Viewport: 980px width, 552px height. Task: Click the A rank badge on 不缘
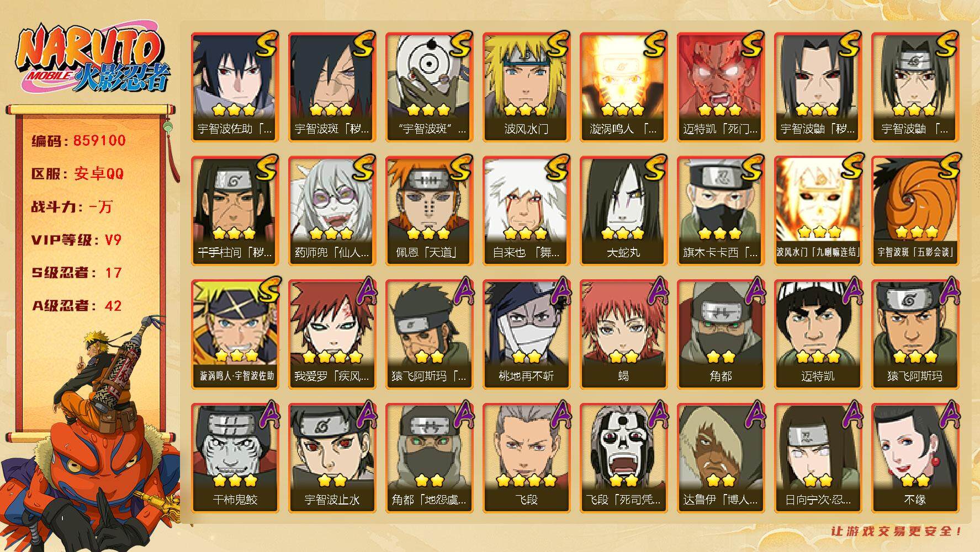pyautogui.click(x=946, y=414)
